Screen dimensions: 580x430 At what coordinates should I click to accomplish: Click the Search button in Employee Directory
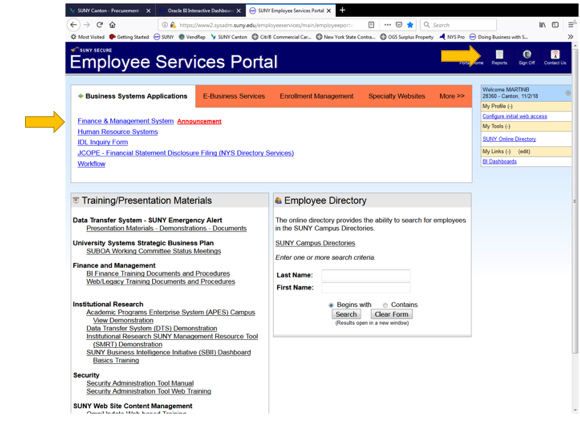coord(346,315)
